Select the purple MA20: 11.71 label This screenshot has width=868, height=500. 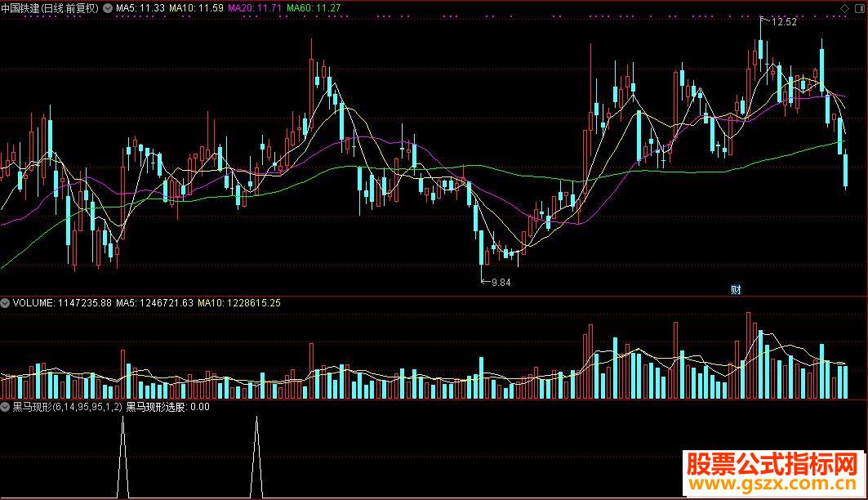click(255, 8)
